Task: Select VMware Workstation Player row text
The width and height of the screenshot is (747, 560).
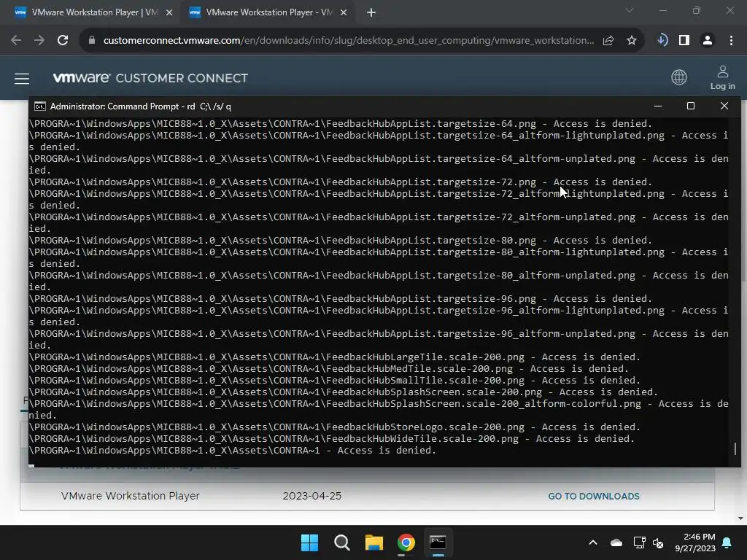Action: 130,496
